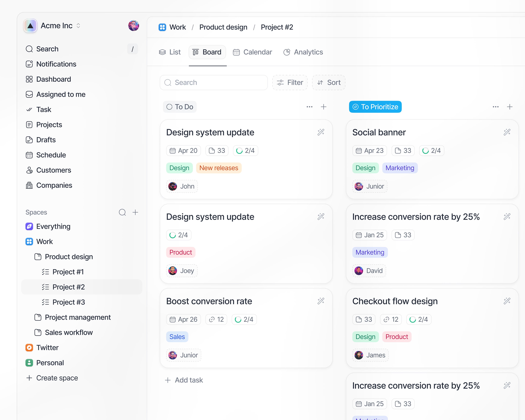The width and height of the screenshot is (525, 420).
Task: Click the To Prioritize column label
Action: (x=375, y=107)
